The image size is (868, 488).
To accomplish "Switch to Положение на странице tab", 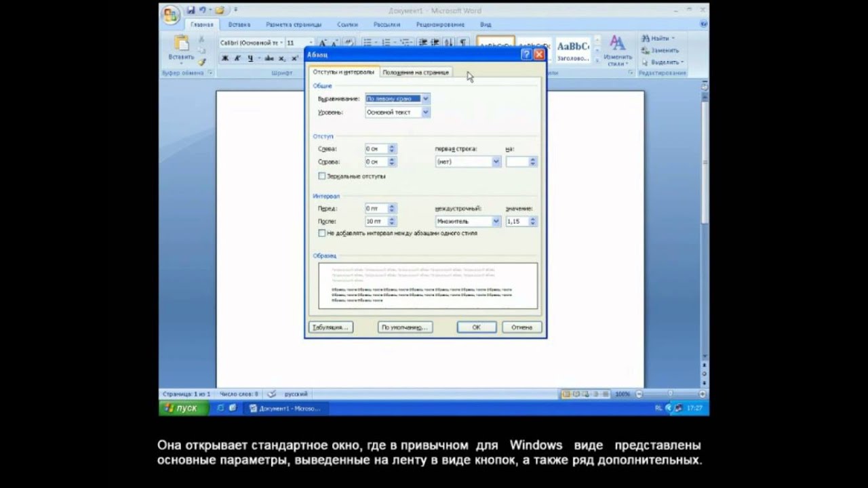I will tap(416, 73).
